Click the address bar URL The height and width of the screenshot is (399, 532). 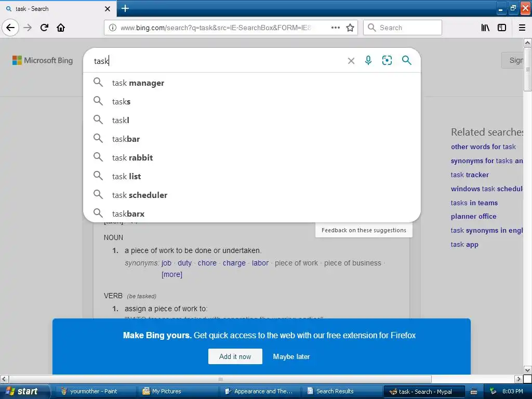[216, 28]
